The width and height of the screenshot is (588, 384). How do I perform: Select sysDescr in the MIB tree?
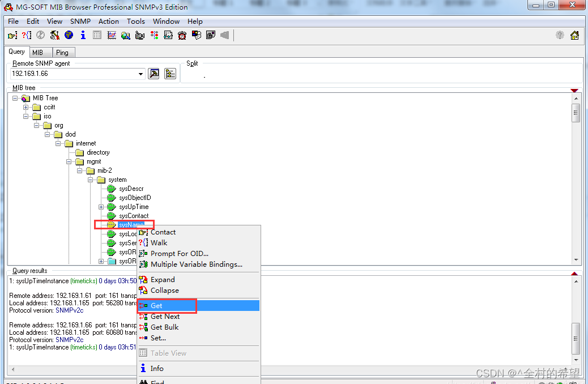[131, 189]
